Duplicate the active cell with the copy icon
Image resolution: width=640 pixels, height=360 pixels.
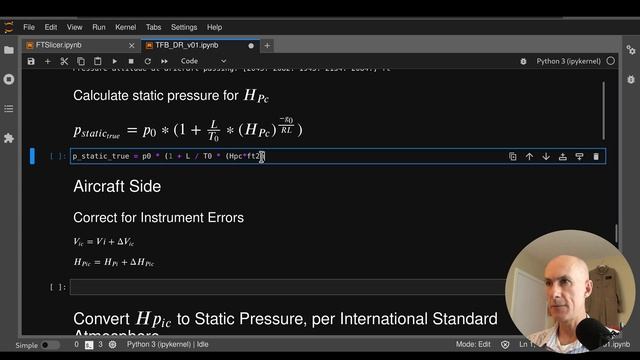tap(513, 156)
